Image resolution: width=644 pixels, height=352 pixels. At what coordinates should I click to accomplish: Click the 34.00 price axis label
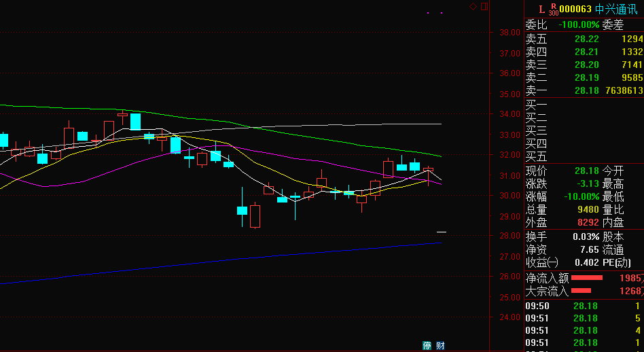(x=509, y=113)
